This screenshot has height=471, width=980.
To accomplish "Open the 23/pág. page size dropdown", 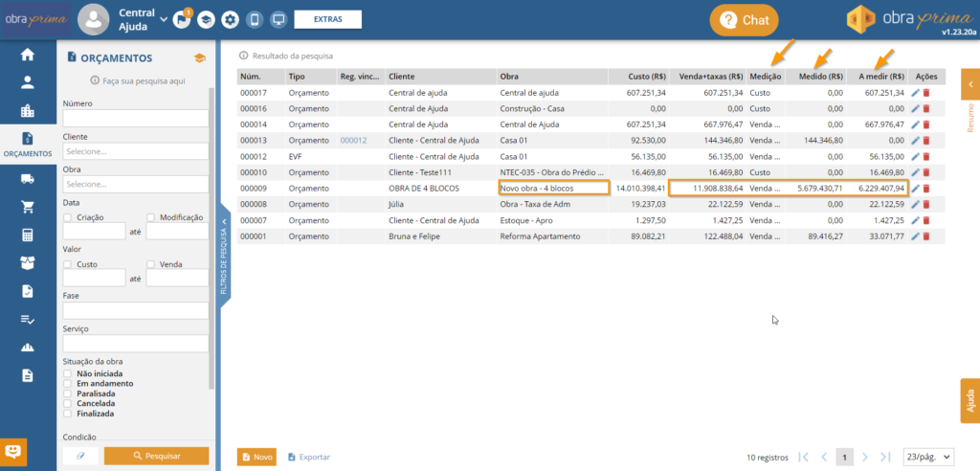I will (929, 458).
